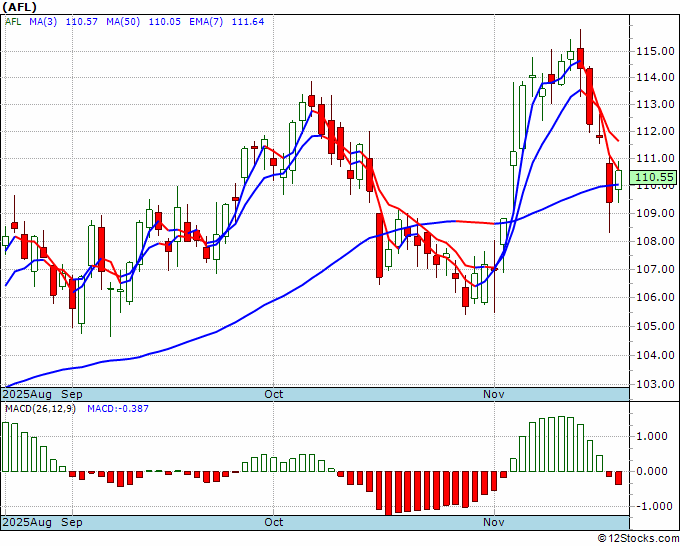Click the (AFL) chart title
This screenshot has height=546, width=680.
pos(20,7)
